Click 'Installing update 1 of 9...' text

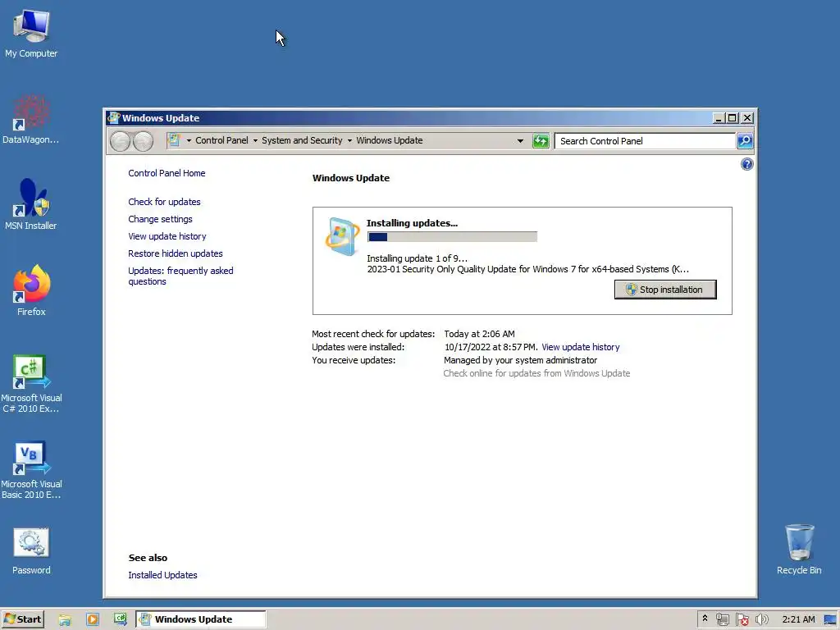pos(417,258)
